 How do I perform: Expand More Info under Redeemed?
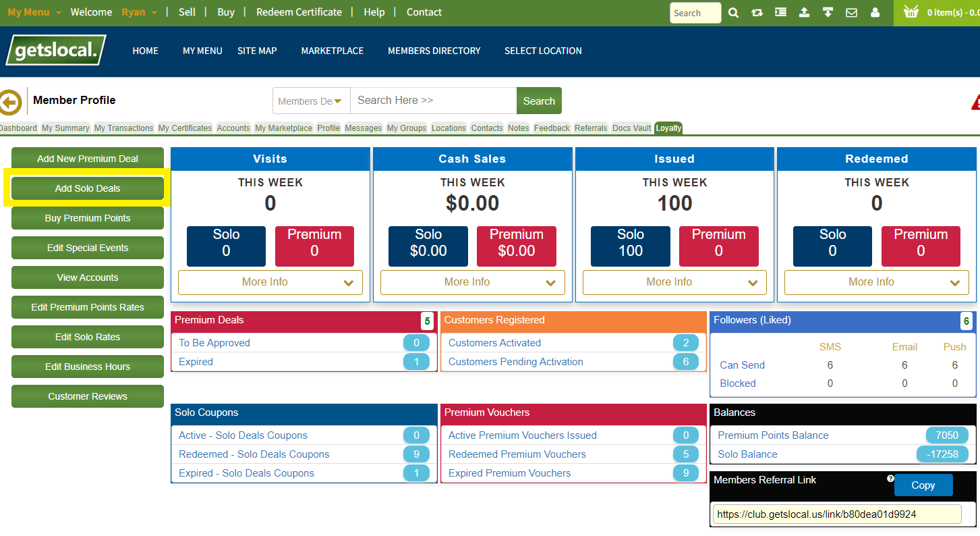(877, 282)
